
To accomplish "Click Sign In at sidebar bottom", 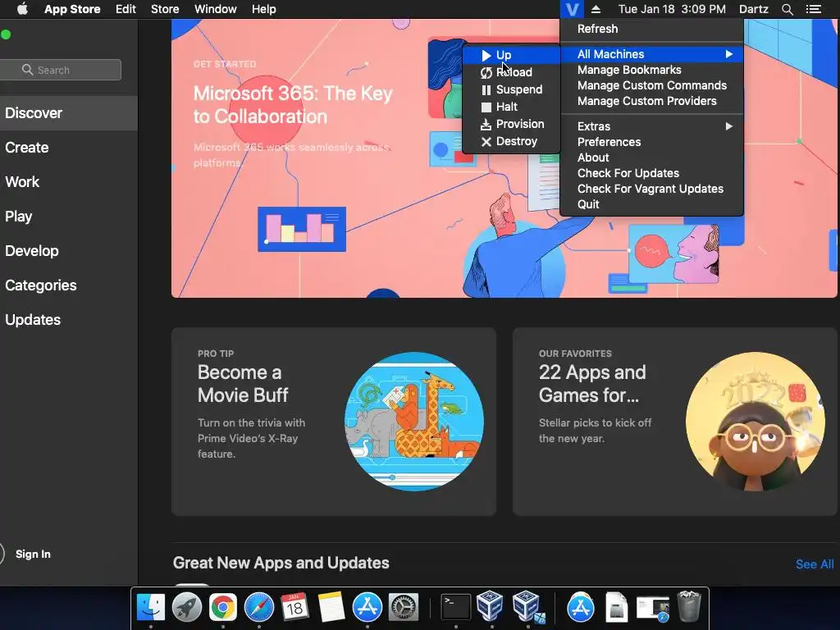I will (33, 554).
